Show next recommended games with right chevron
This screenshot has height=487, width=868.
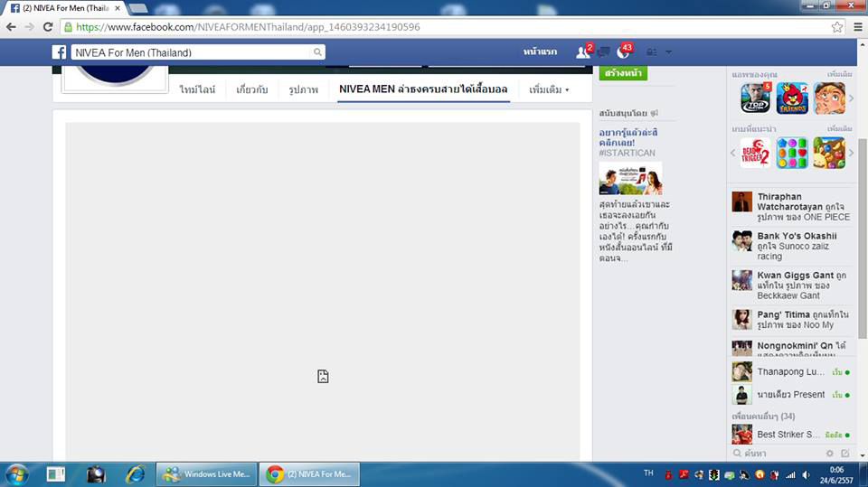coord(852,153)
